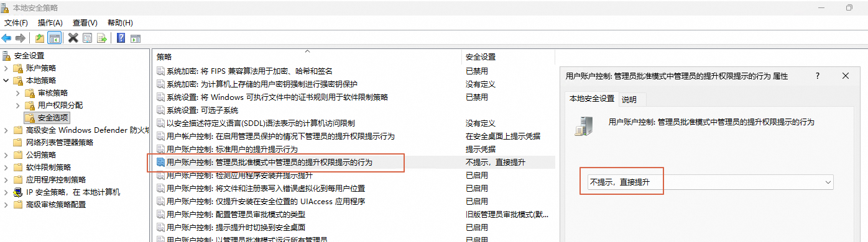Click the blue Back arrow in toolbar
868x242 pixels.
[6, 38]
